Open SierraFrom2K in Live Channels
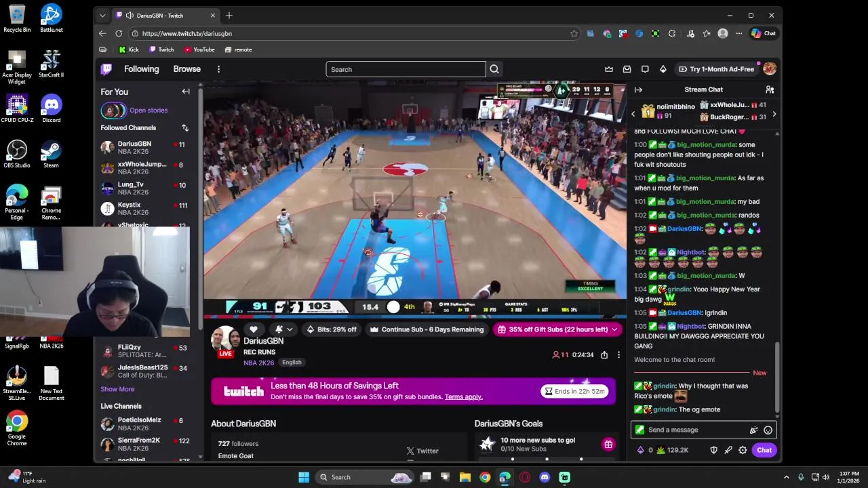This screenshot has height=488, width=868. click(x=146, y=444)
